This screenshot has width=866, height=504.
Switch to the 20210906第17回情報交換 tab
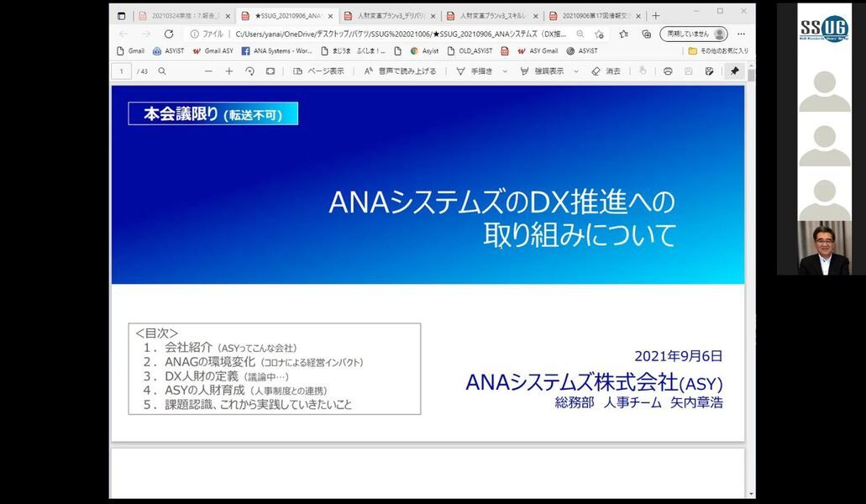(595, 16)
